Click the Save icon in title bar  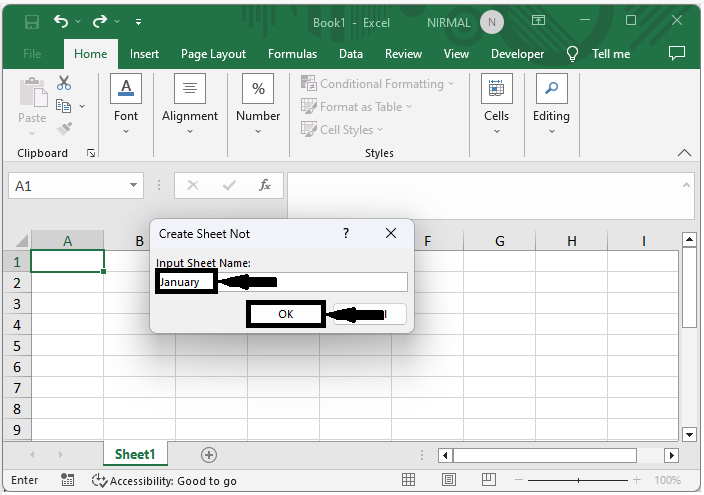pyautogui.click(x=32, y=22)
